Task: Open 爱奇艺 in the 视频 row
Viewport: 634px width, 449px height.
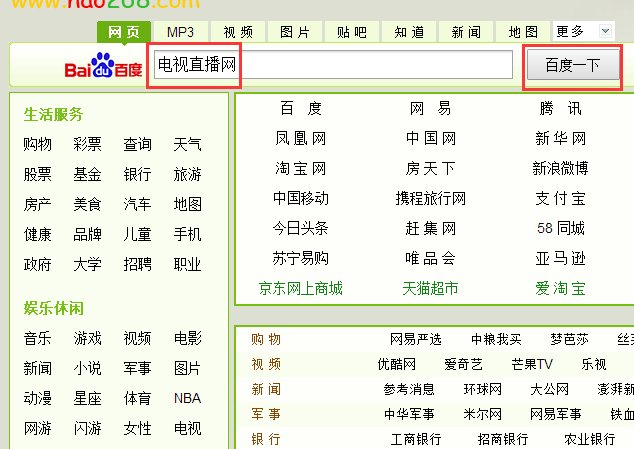Action: [463, 364]
